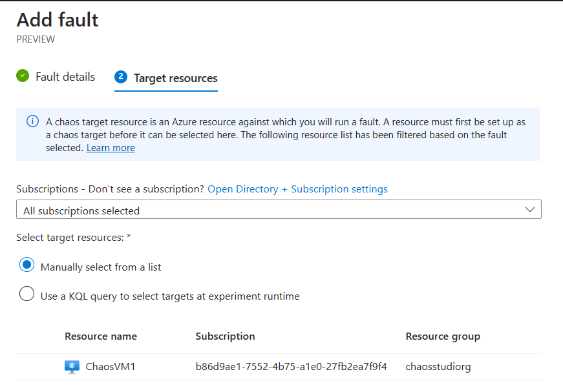Screen dimensions: 563x392
Task: Click the 'Use a KQL query' option label
Action: 170,296
